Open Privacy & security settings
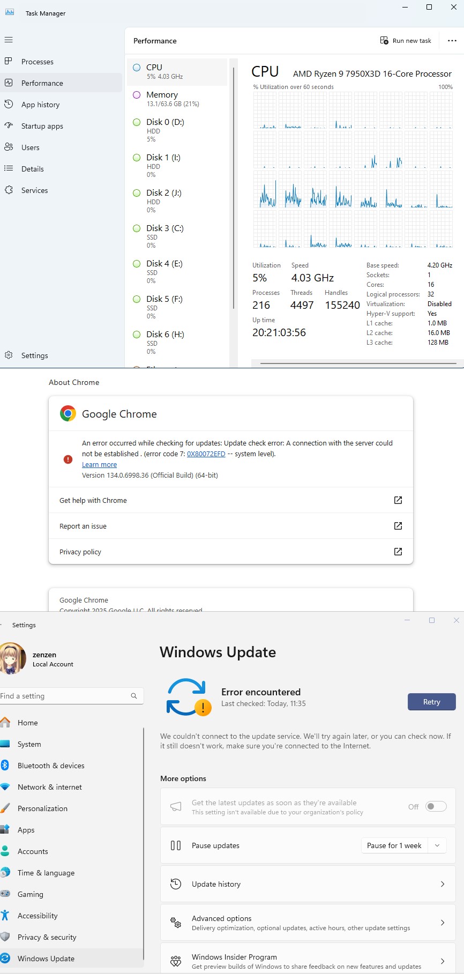 pos(72,937)
